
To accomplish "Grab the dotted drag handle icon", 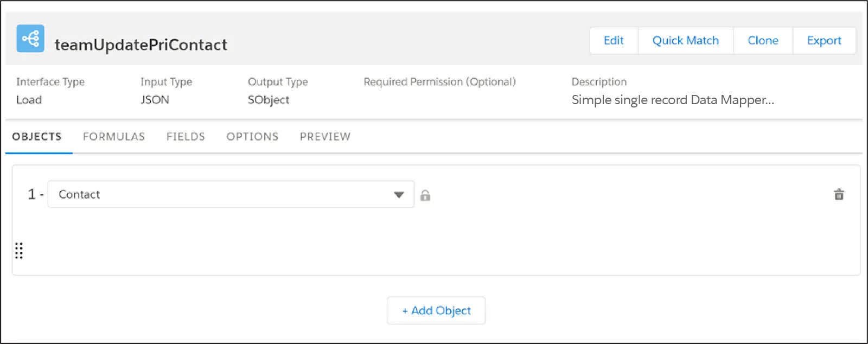I will tap(19, 251).
